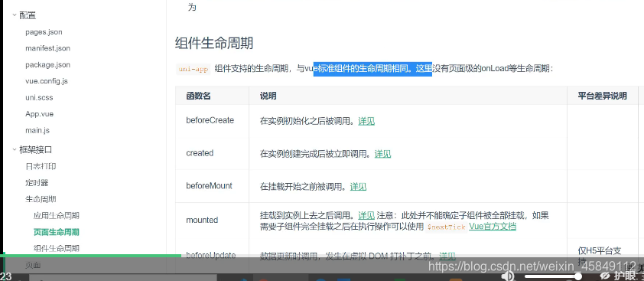Open 详见 link in created row
This screenshot has width=644, height=281.
pyautogui.click(x=382, y=154)
